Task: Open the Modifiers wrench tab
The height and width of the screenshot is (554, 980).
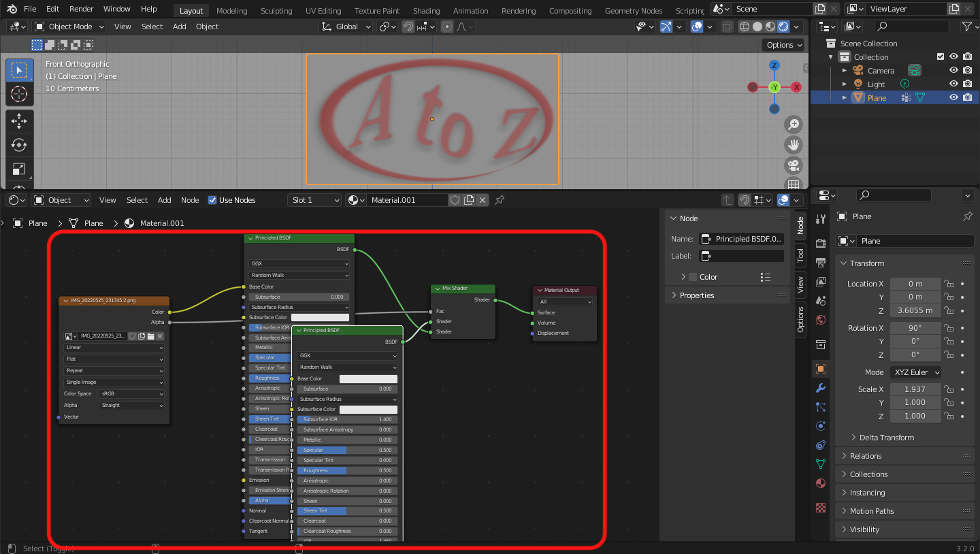Action: (821, 388)
